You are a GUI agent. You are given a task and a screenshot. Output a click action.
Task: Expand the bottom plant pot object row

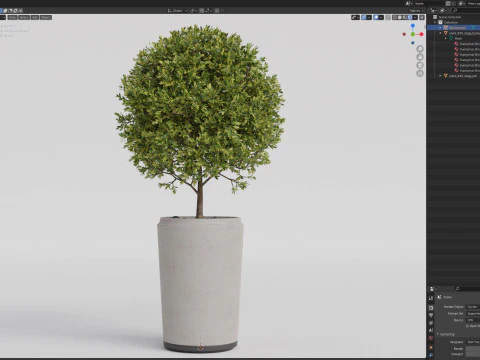coord(441,76)
